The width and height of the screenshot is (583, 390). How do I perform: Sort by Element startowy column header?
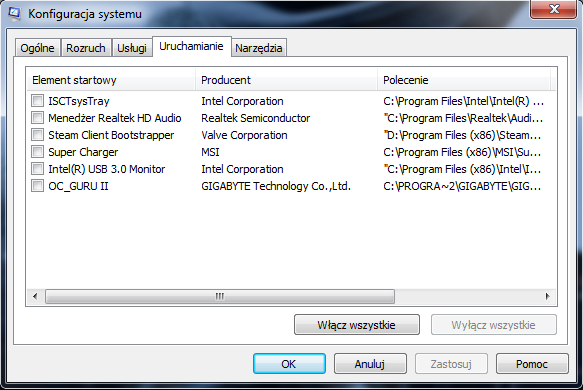[x=111, y=80]
